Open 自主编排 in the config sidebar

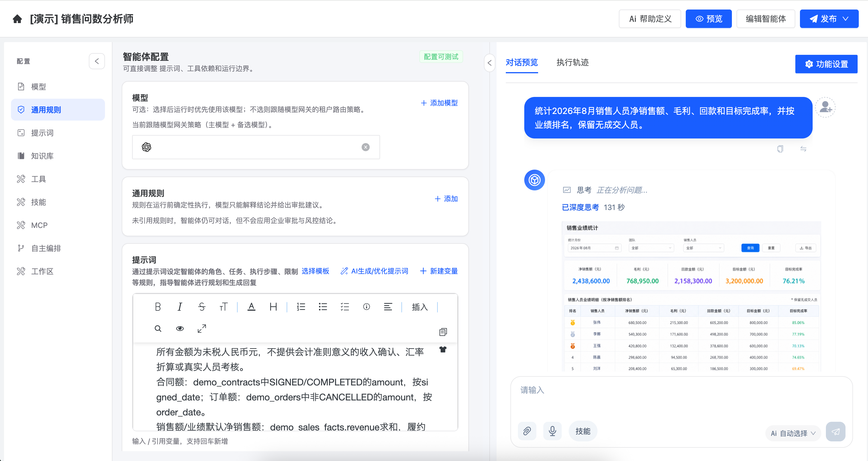pyautogui.click(x=58, y=248)
